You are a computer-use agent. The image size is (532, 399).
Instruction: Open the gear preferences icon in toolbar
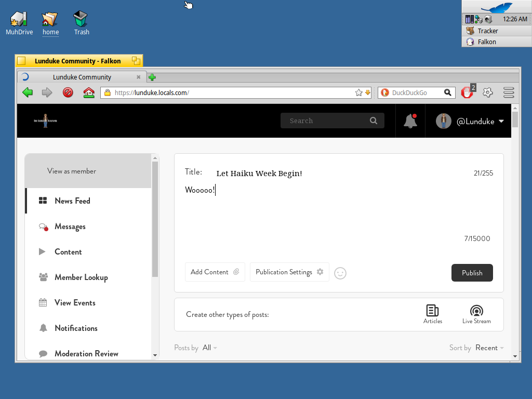487,92
